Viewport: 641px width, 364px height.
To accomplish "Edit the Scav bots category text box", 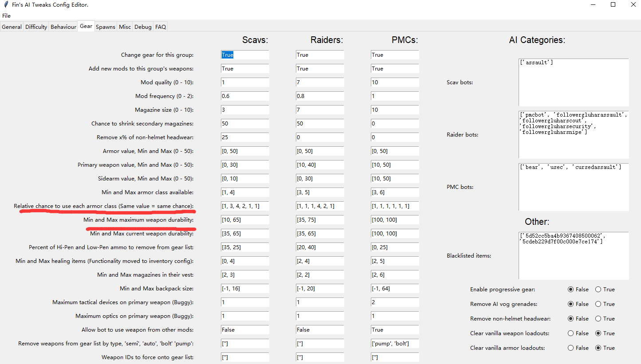I will click(574, 82).
